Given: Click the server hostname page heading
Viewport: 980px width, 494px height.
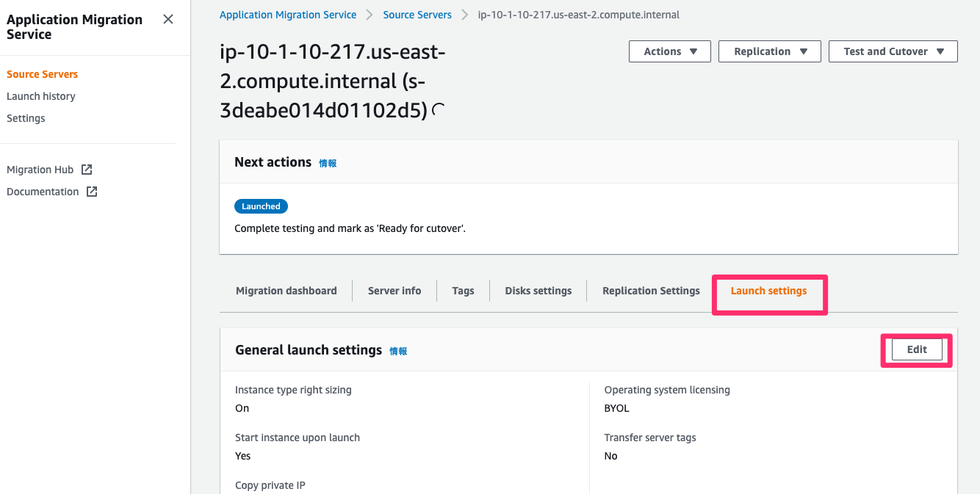Looking at the screenshot, I should (x=333, y=81).
